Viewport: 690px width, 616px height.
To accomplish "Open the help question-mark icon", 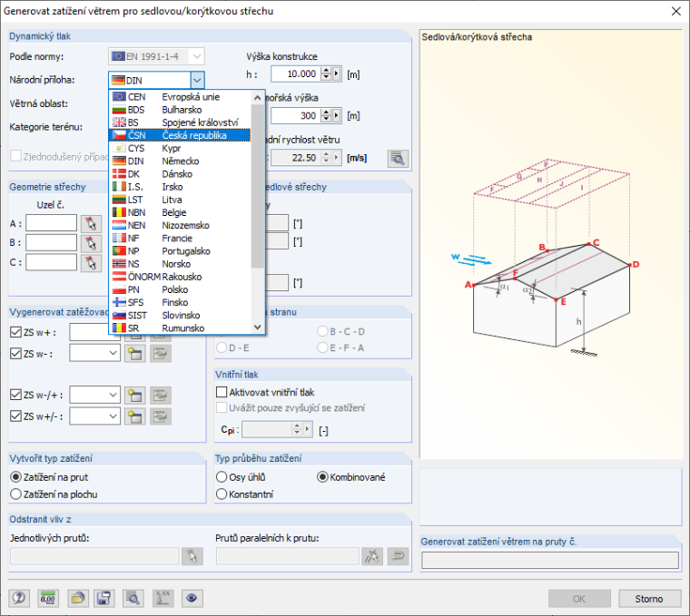I will coord(19,598).
